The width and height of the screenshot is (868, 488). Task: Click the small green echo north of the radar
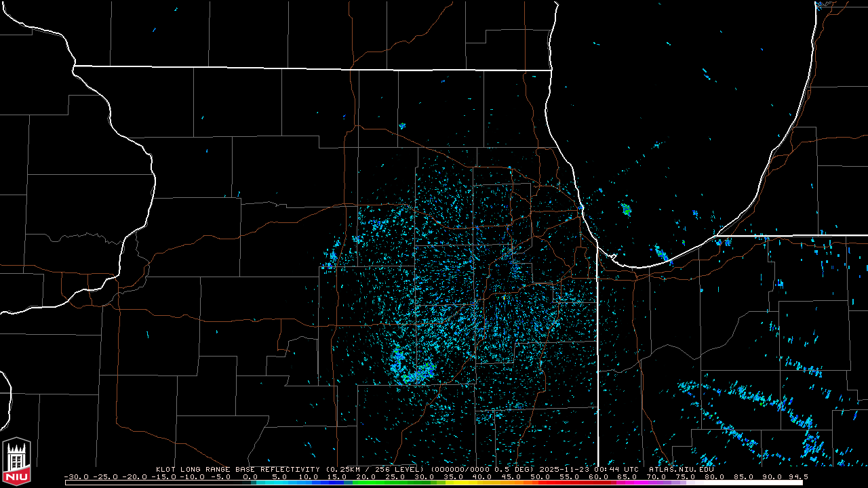point(402,126)
